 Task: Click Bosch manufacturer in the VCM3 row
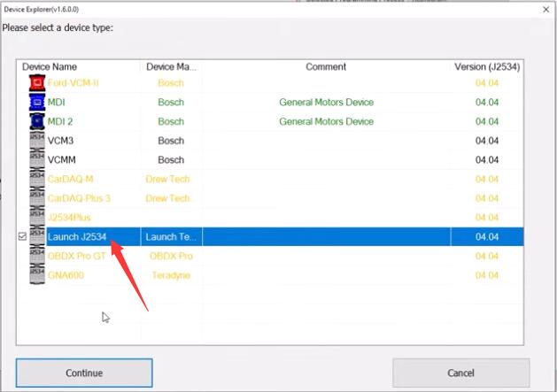171,141
